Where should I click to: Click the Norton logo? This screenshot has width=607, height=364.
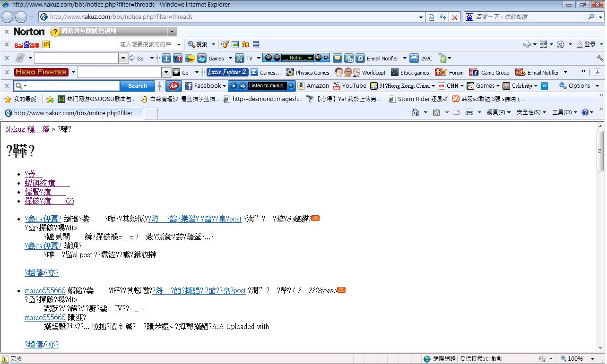[29, 32]
